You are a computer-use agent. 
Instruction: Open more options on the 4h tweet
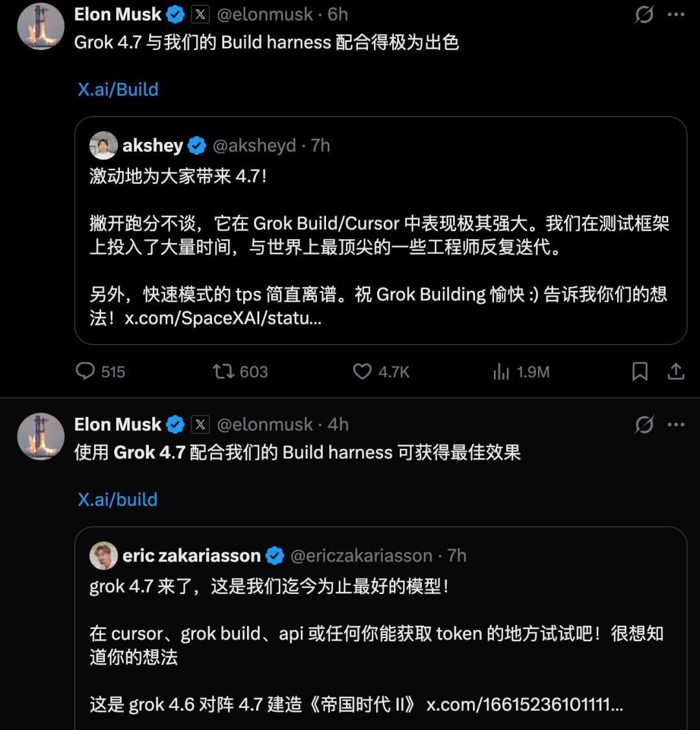click(x=676, y=425)
